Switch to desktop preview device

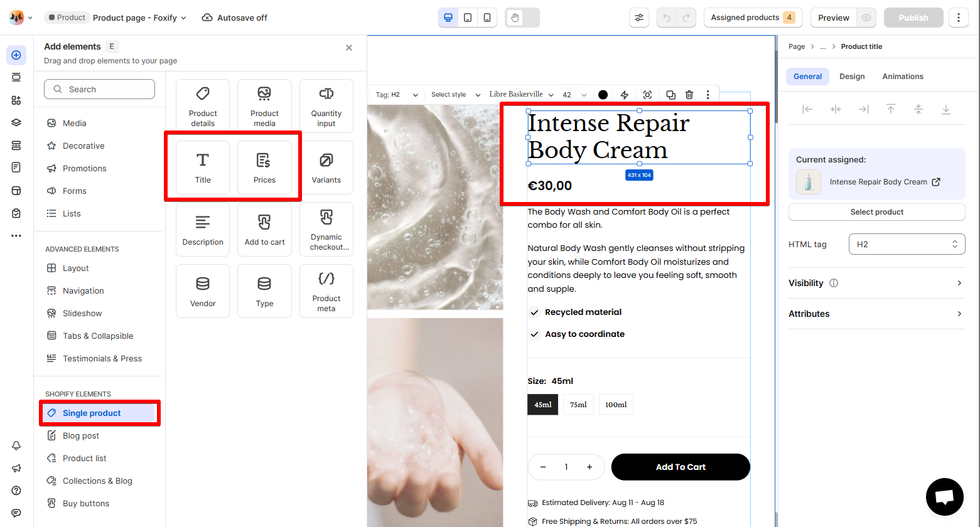[x=448, y=18]
